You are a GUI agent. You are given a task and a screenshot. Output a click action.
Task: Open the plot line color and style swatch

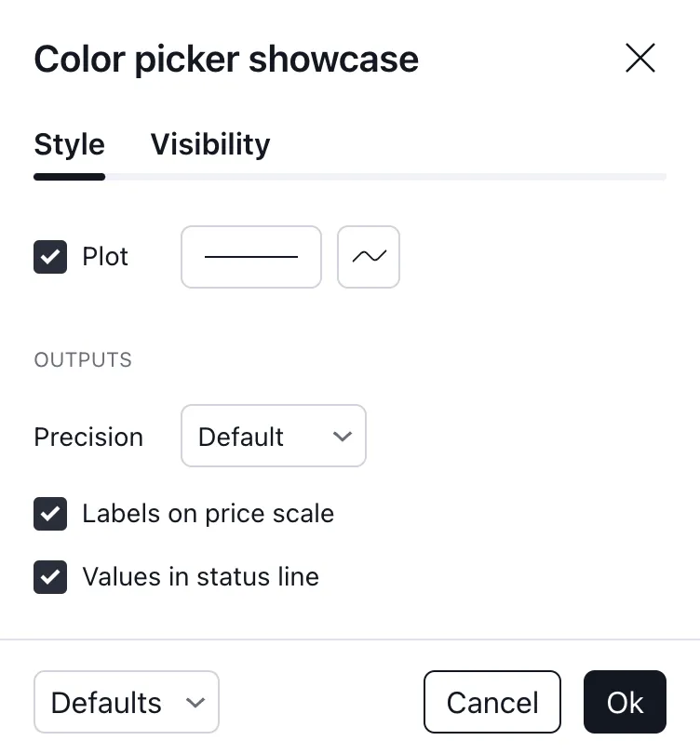click(x=251, y=257)
